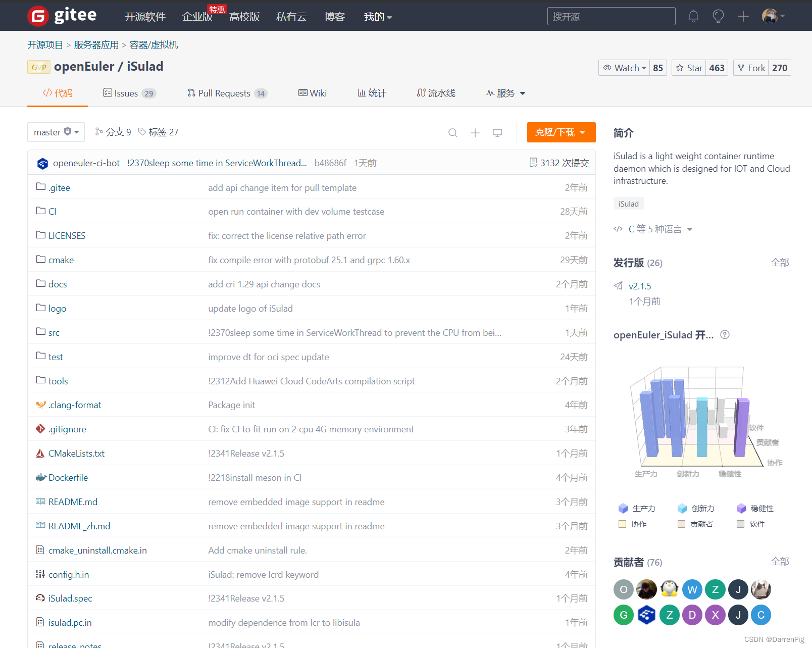The height and width of the screenshot is (648, 812).
Task: Open 容器/虚拟机 breadcrumb
Action: point(154,44)
